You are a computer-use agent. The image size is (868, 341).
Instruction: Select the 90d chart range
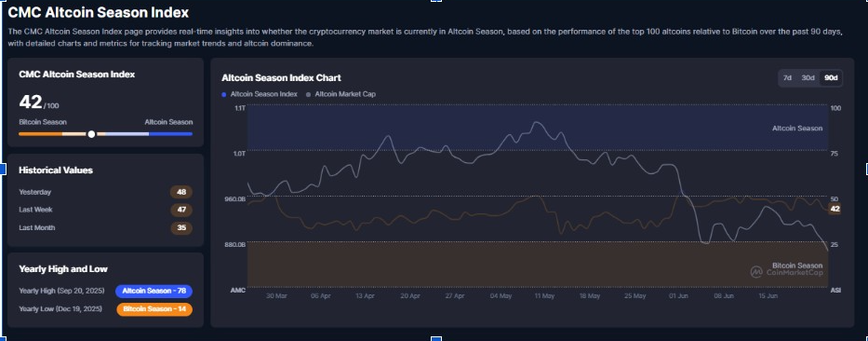[x=831, y=78]
